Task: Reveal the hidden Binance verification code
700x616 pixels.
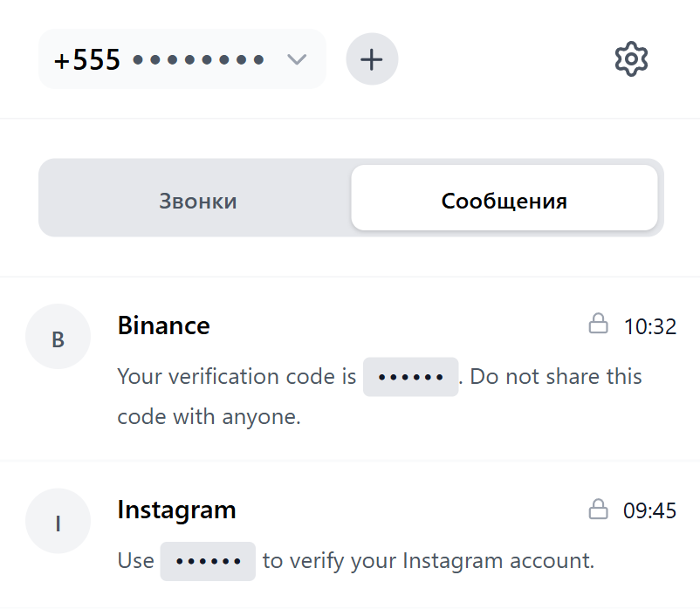Action: click(x=410, y=377)
